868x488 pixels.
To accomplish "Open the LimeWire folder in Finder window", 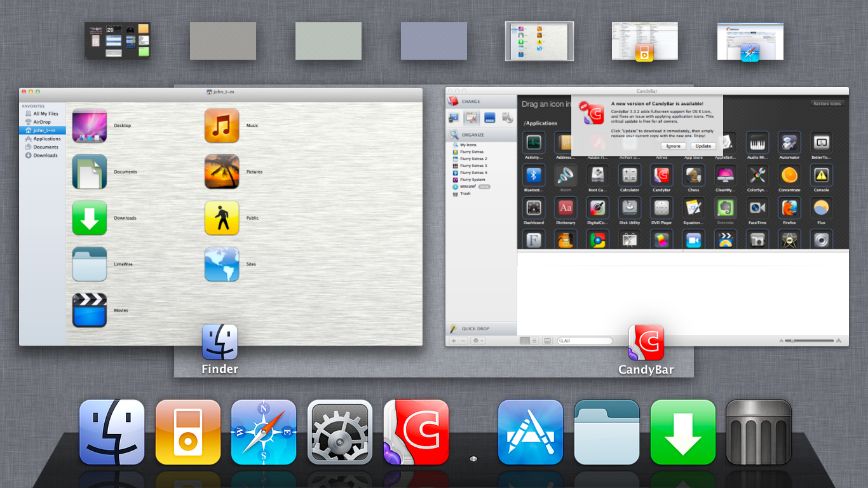I will click(90, 264).
